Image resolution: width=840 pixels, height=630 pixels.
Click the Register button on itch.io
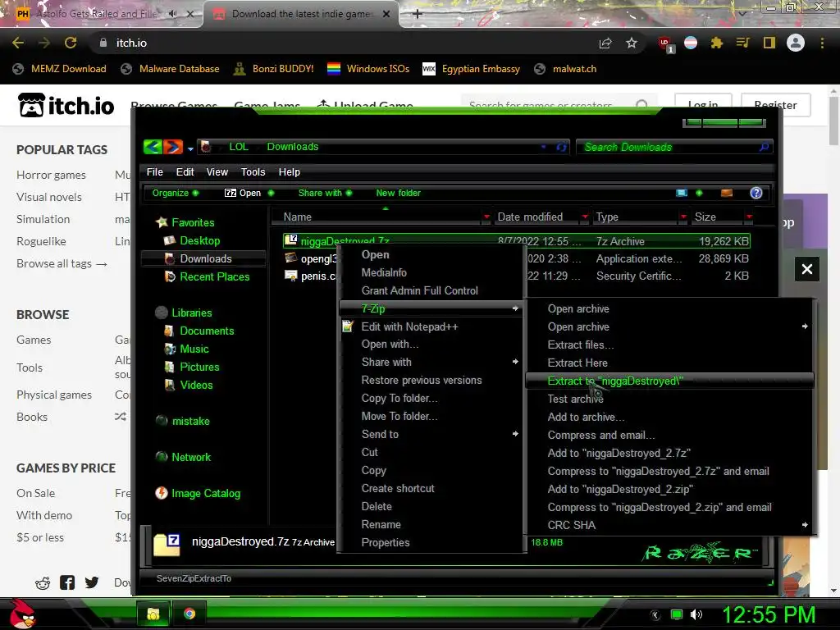coord(775,104)
